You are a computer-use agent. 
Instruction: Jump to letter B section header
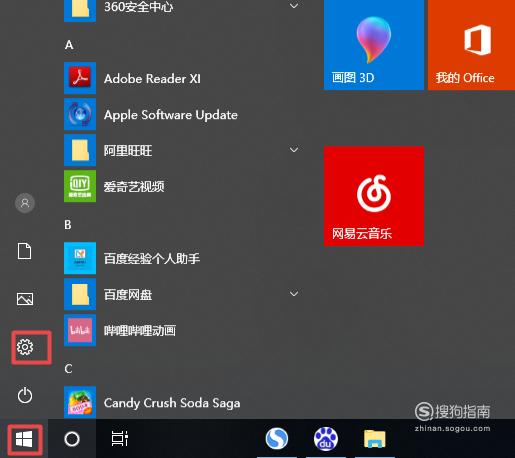[x=68, y=225]
